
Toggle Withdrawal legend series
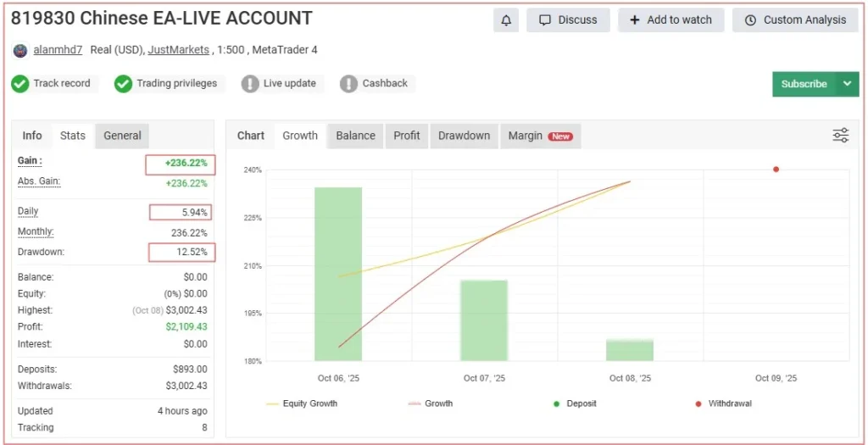coord(724,403)
